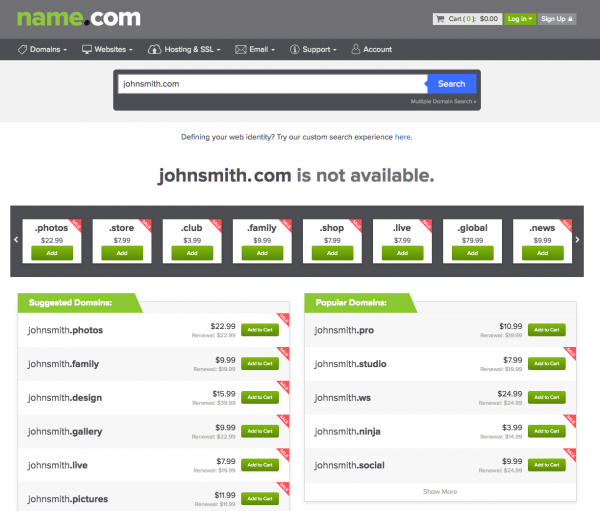
Task: Click the Sign Up button
Action: [x=557, y=19]
